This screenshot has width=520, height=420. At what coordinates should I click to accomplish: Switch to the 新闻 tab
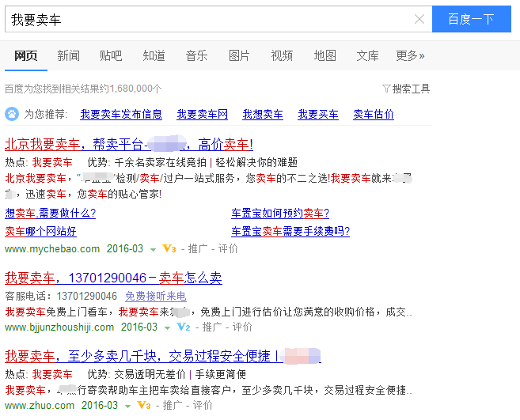pos(68,55)
